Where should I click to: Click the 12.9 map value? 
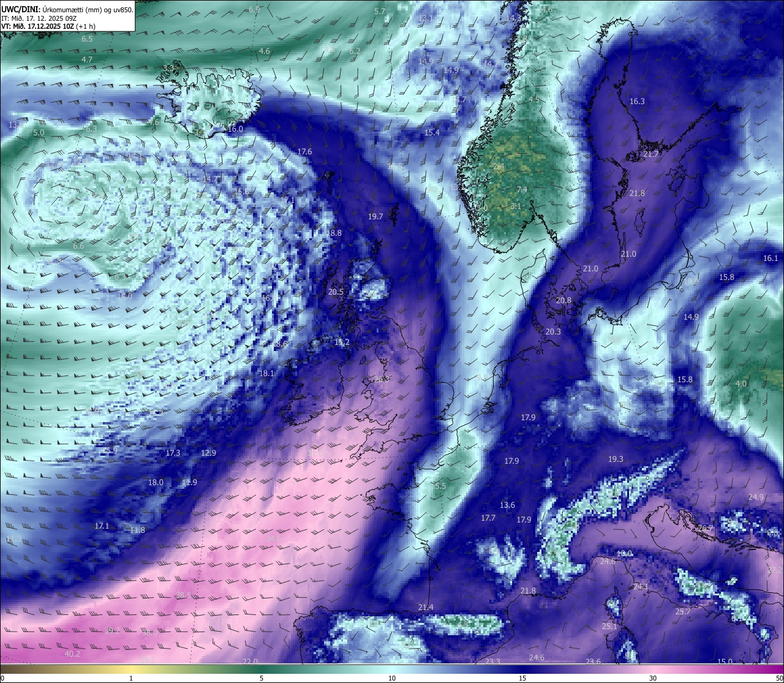pyautogui.click(x=208, y=453)
